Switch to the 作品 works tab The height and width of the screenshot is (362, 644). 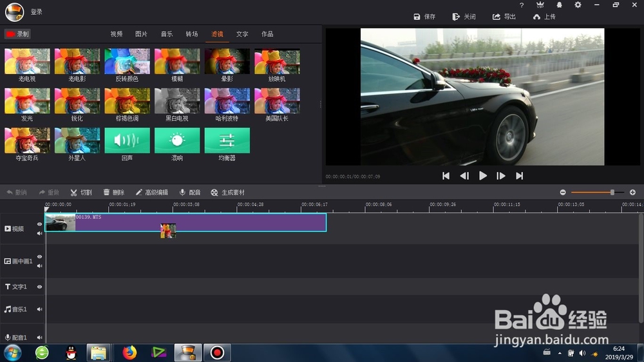(x=267, y=34)
